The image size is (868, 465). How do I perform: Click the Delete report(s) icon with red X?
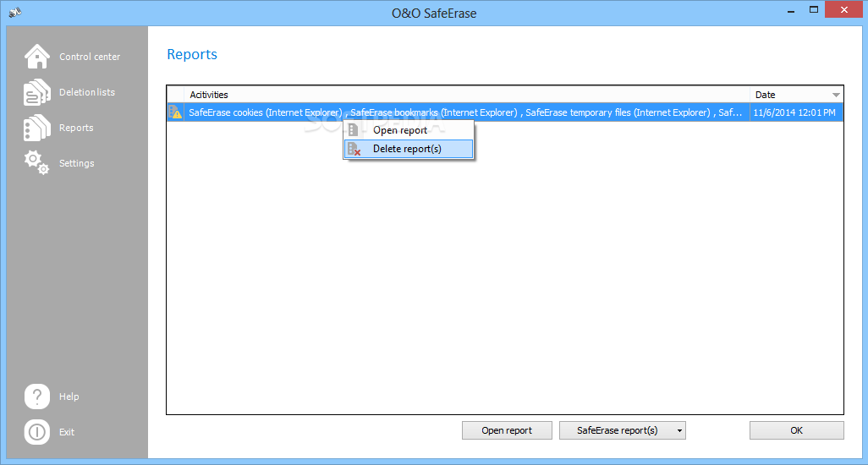[354, 149]
